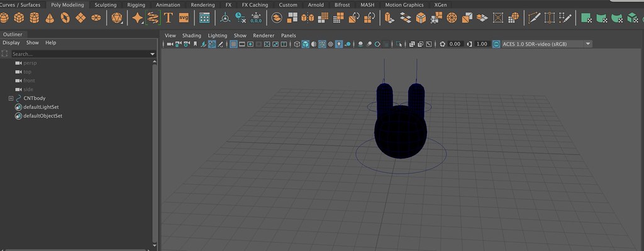Toggle isolate select in viewport toolbar

tap(399, 44)
